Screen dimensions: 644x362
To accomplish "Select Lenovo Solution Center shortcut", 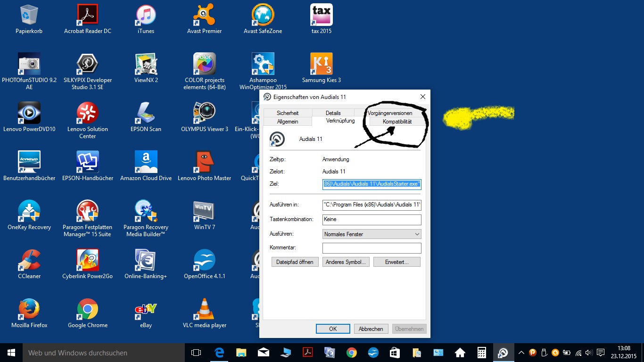I will pyautogui.click(x=88, y=120).
